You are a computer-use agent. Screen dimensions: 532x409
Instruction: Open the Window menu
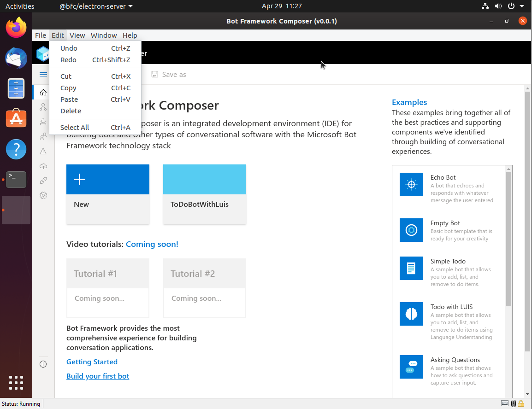click(x=103, y=35)
